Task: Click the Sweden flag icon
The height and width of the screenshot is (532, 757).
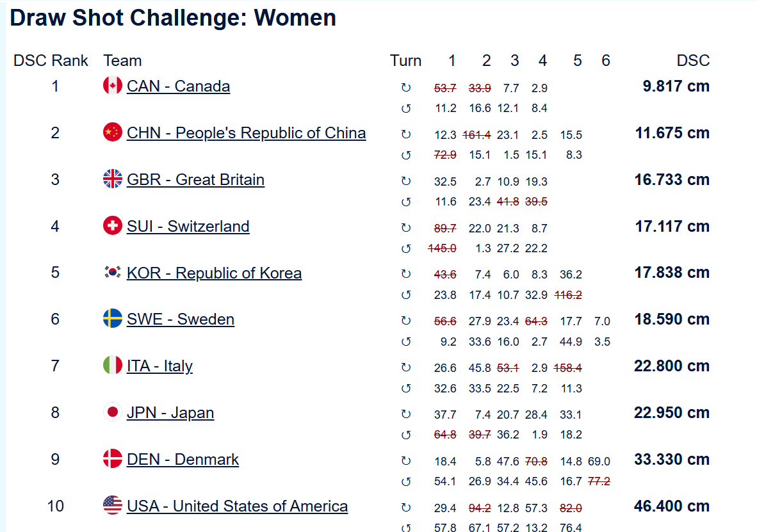Action: [113, 319]
